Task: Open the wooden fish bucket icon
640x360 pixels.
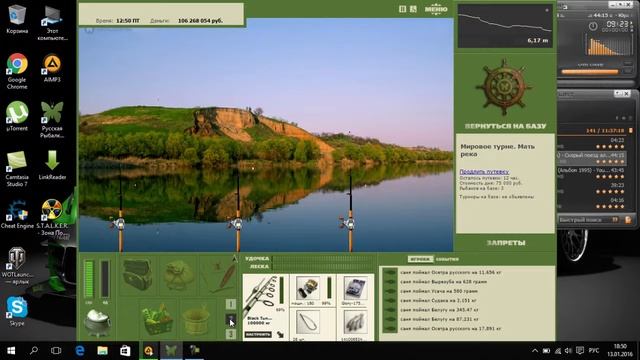Action: click(196, 321)
